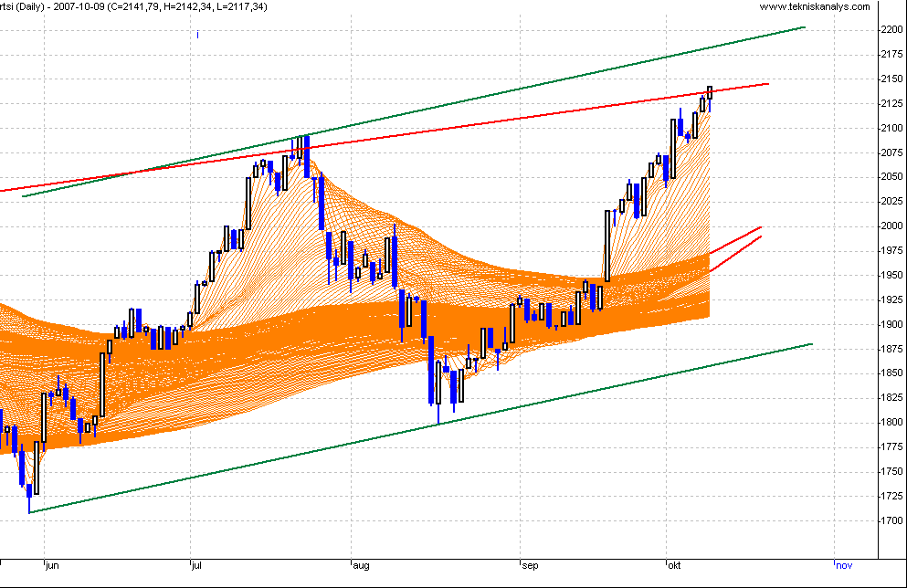Select the blue 'nov' month marker
Image resolution: width=907 pixels, height=588 pixels.
click(843, 565)
